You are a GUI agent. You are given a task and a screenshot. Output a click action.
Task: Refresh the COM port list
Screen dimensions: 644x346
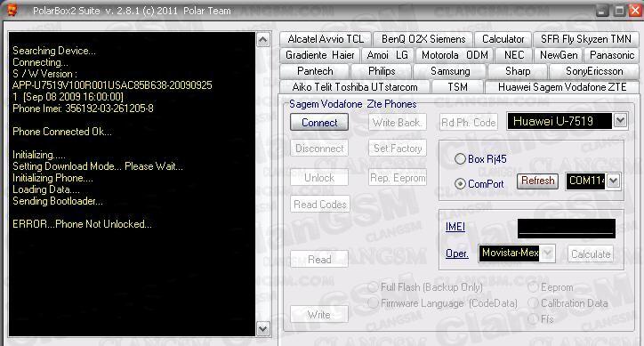tap(537, 181)
